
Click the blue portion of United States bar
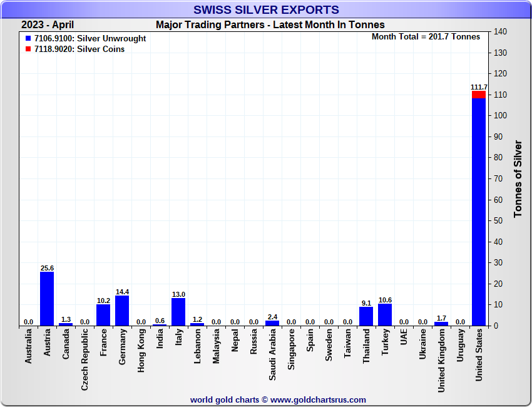(x=479, y=213)
